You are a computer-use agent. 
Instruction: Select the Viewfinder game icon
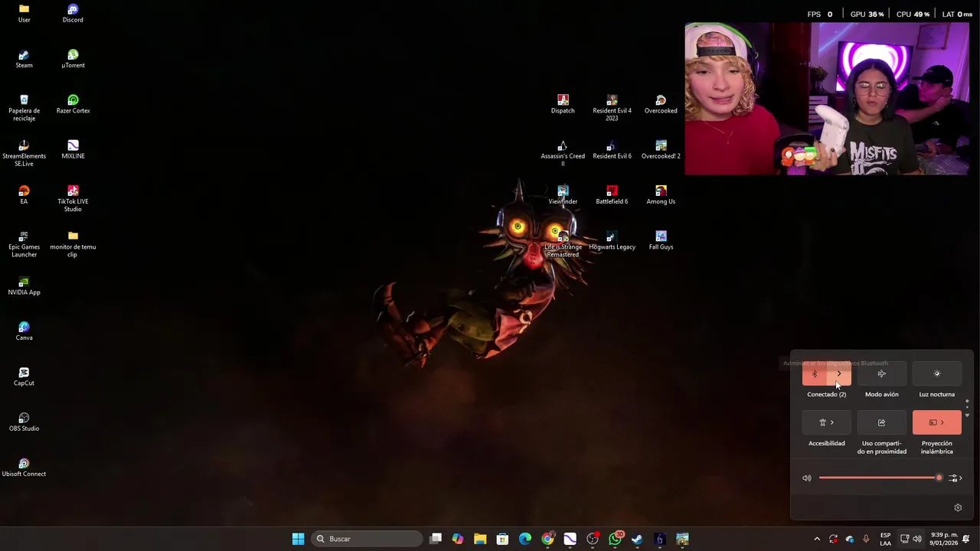point(563,194)
